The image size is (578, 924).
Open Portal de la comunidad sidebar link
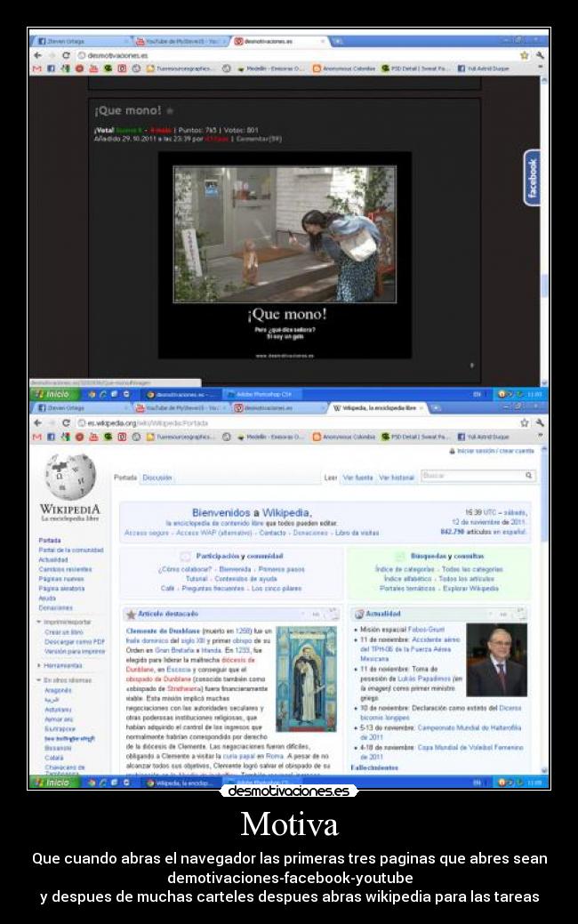click(71, 550)
